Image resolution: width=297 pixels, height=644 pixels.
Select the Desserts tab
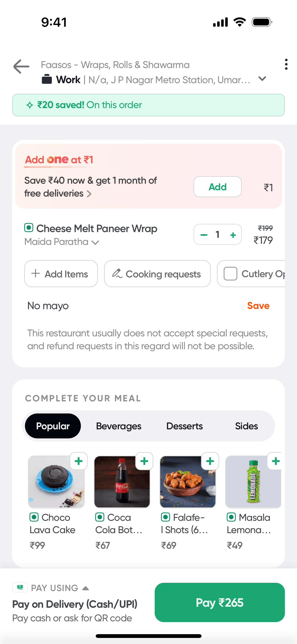[x=184, y=426]
